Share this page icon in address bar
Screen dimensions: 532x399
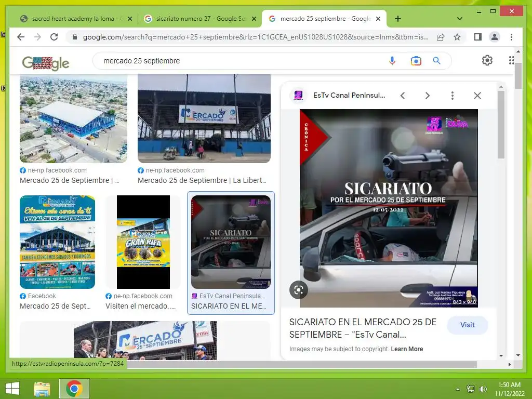[441, 37]
